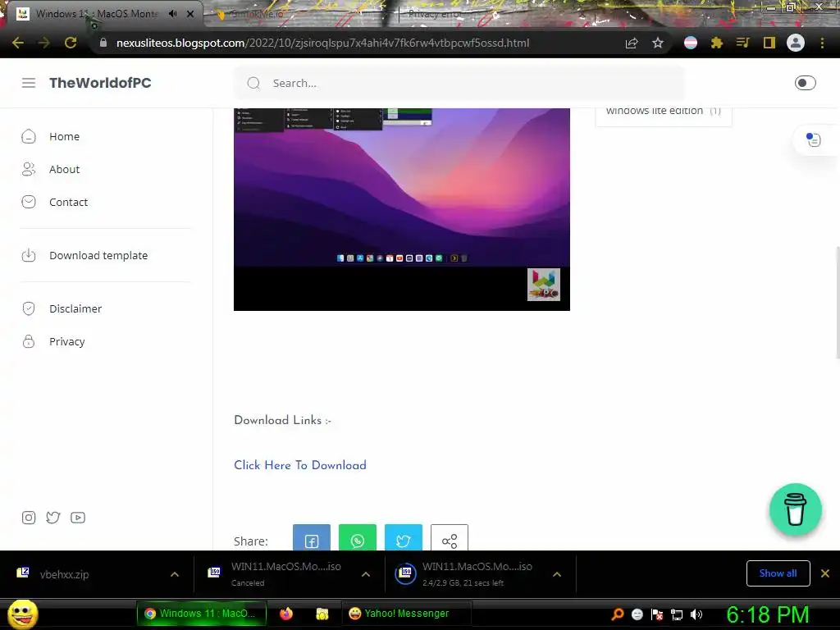This screenshot has width=840, height=630.
Task: Expand options for canceled iso download
Action: pyautogui.click(x=366, y=574)
